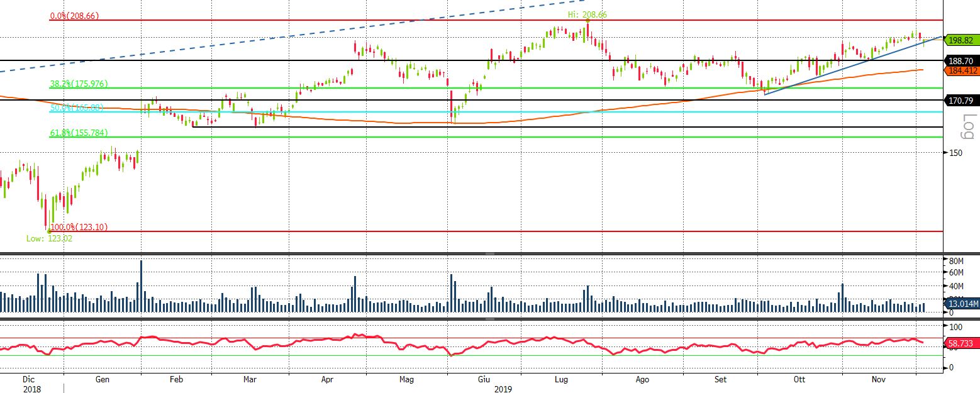
Task: Click the Ott month label
Action: coord(799,380)
